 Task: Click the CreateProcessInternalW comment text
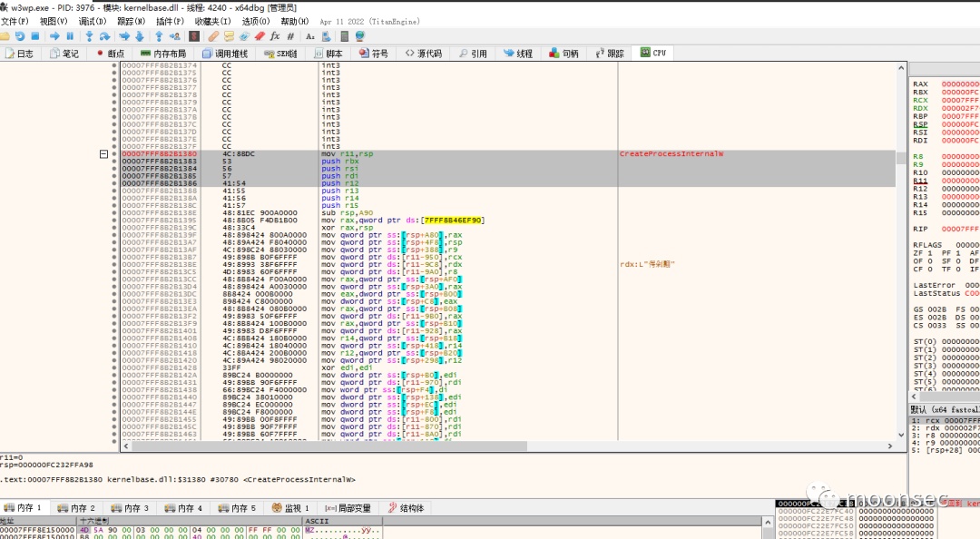(x=671, y=154)
